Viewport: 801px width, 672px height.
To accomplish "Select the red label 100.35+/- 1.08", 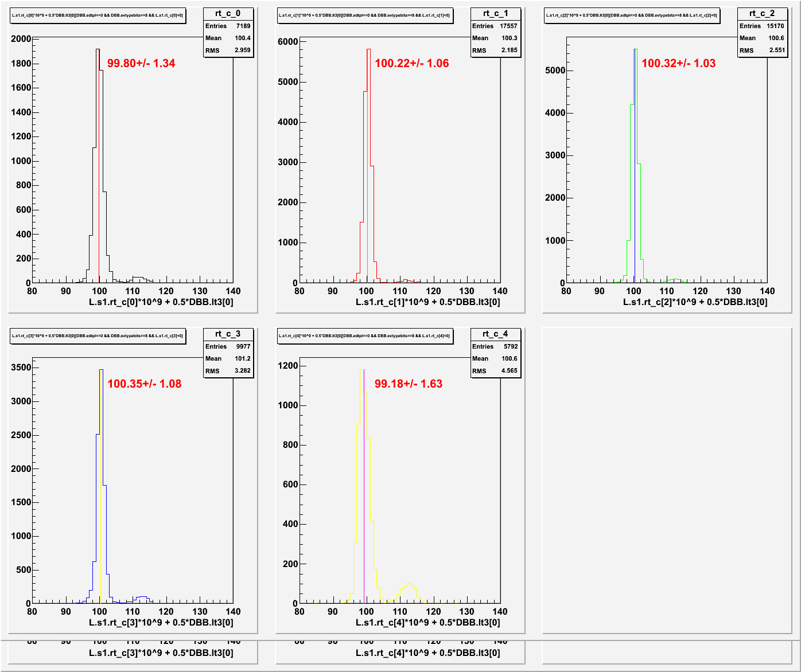I will point(145,384).
